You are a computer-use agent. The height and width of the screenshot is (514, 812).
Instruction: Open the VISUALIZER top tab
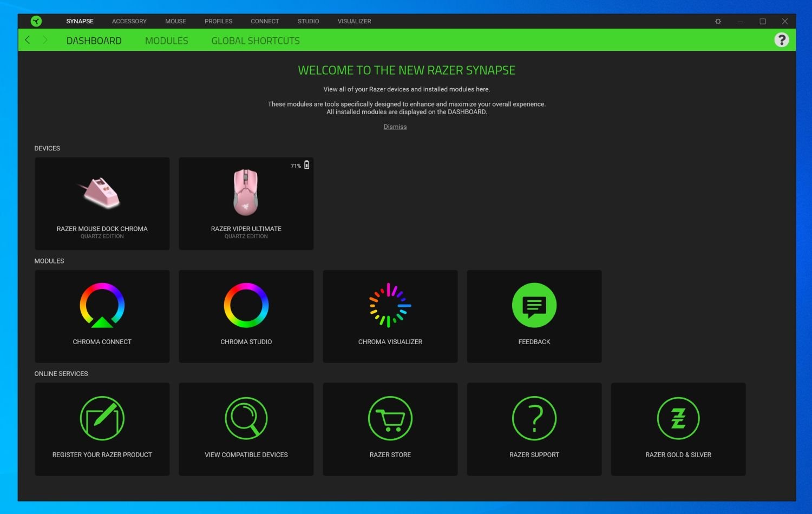(x=355, y=22)
